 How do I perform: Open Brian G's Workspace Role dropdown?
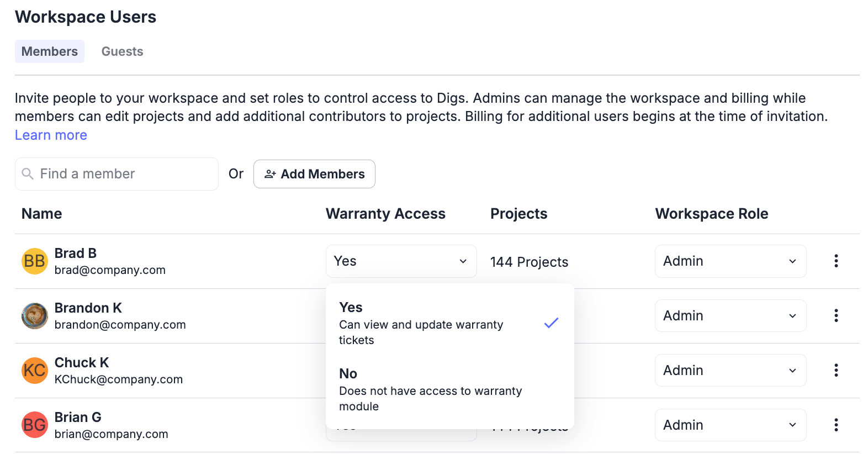[730, 425]
